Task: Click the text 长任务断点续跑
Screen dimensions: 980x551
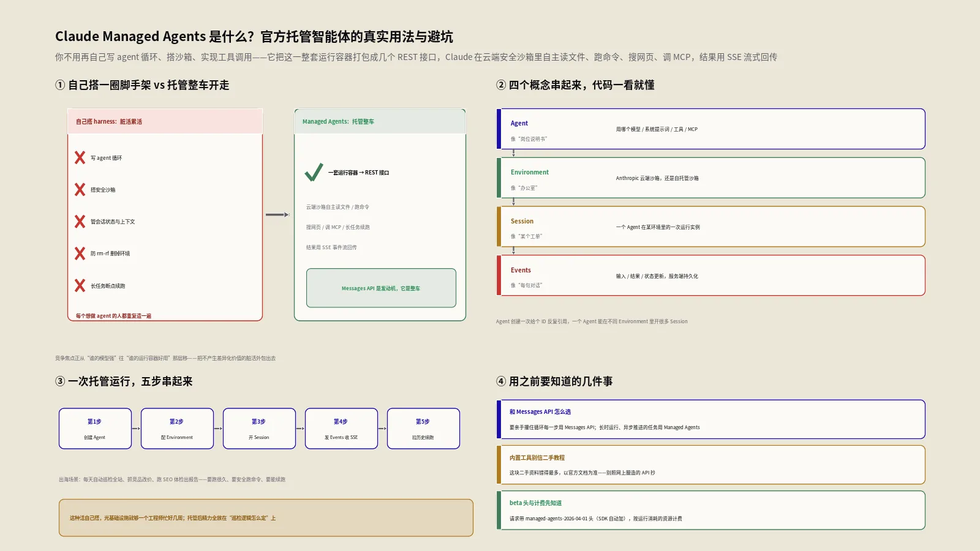Action: 108,286
